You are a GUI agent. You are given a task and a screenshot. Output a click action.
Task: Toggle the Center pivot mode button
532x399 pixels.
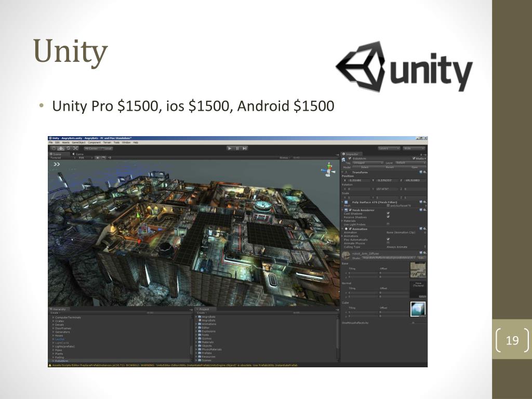91,149
